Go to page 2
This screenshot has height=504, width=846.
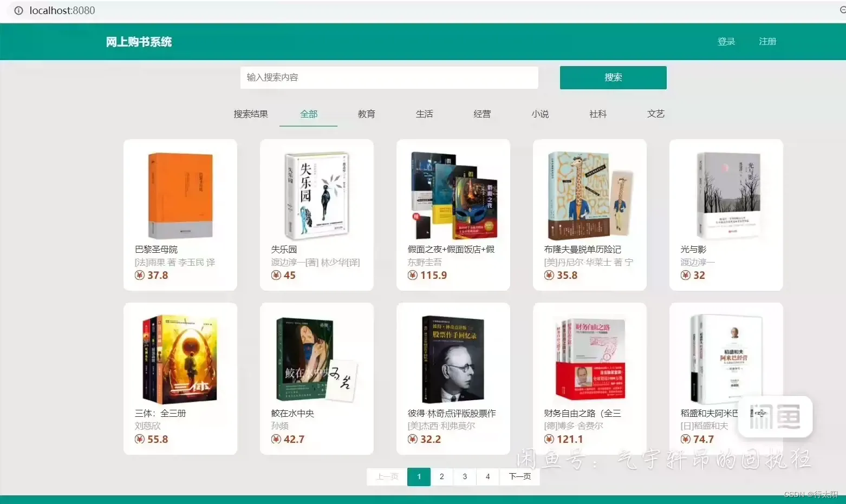(442, 476)
